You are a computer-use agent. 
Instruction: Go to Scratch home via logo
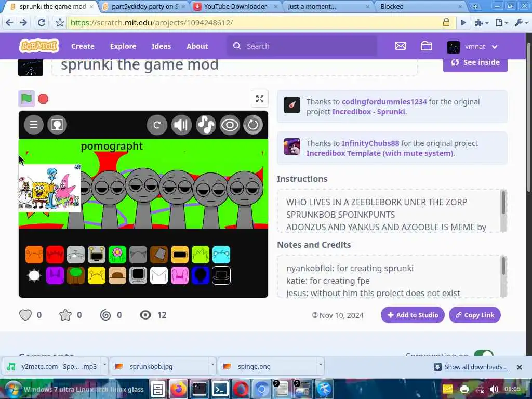click(x=39, y=46)
